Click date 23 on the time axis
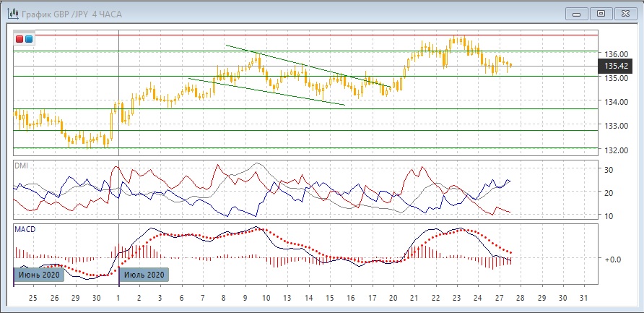Screen dimensions: 644x313 456,299
